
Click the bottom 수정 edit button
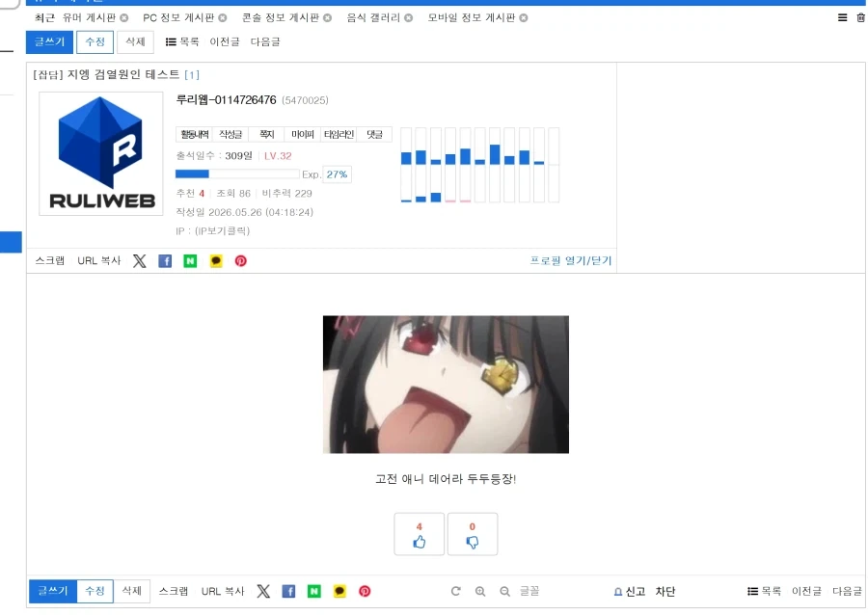(95, 591)
